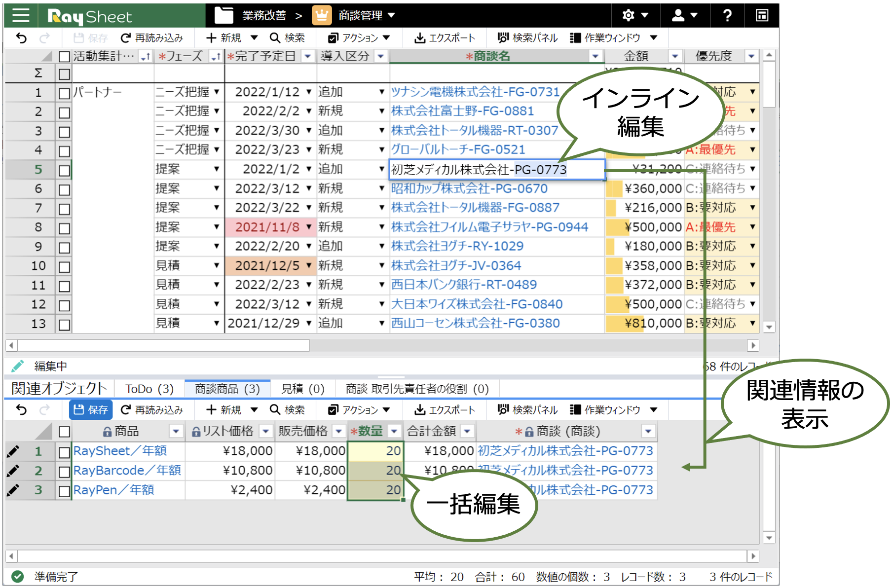The width and height of the screenshot is (893, 588).
Task: Redo in the top toolbar
Action: 44,38
